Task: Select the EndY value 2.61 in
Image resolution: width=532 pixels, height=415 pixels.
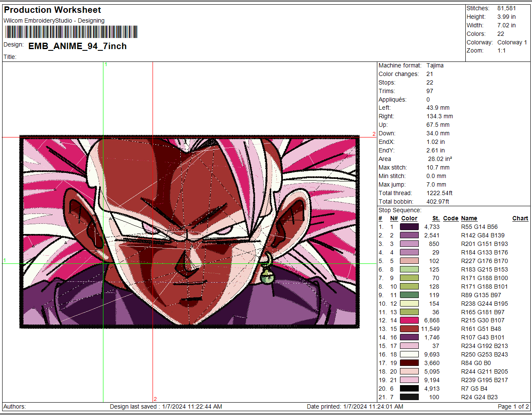Action: click(435, 150)
